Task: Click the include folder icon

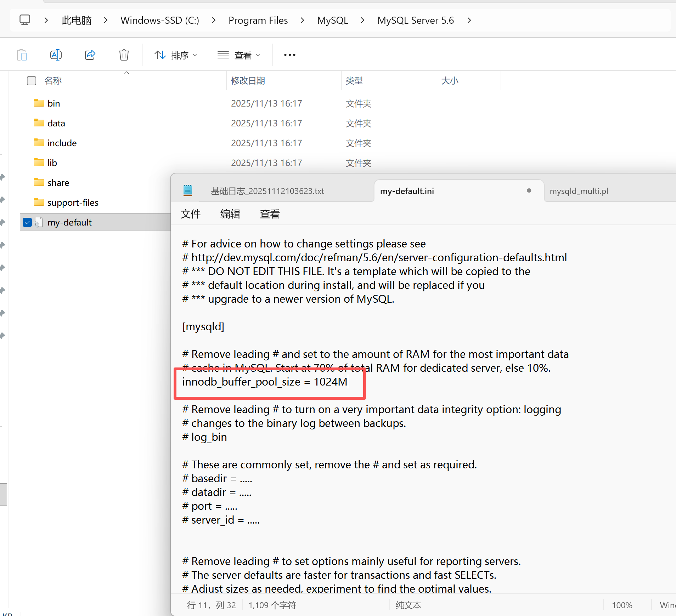Action: point(39,143)
